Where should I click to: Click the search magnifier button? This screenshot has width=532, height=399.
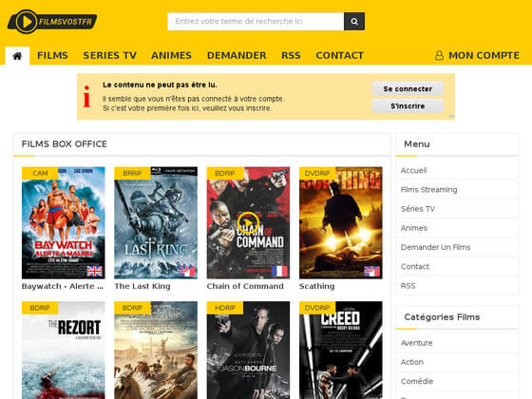point(354,21)
